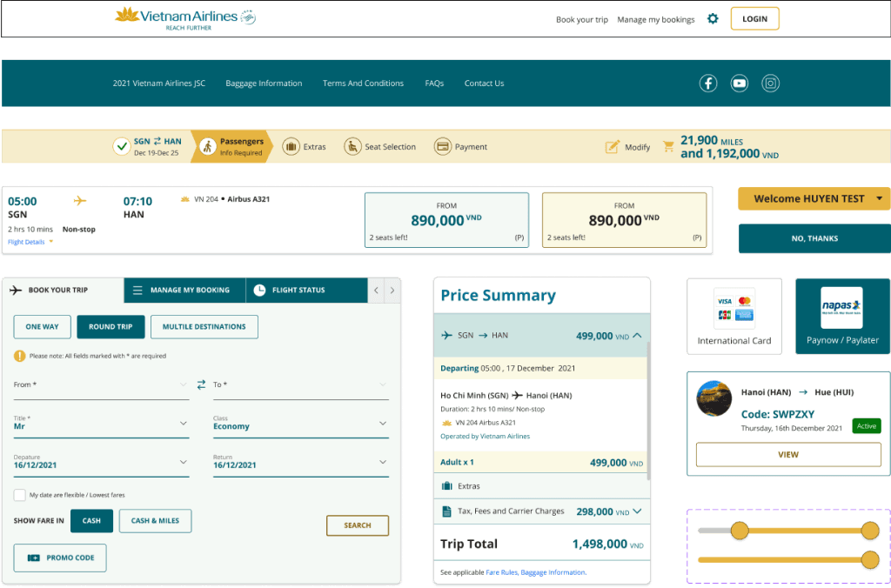Show fare in Cash

click(91, 521)
